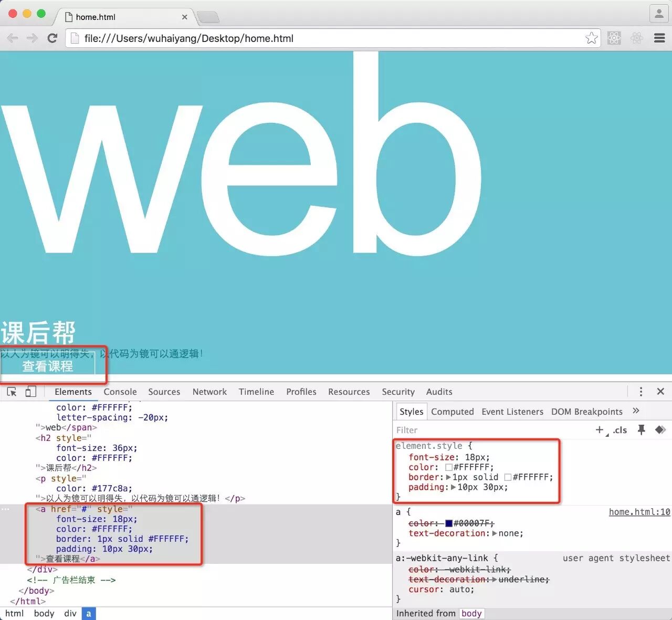Open the .cls element classes pane
The height and width of the screenshot is (620, 672).
tap(620, 430)
